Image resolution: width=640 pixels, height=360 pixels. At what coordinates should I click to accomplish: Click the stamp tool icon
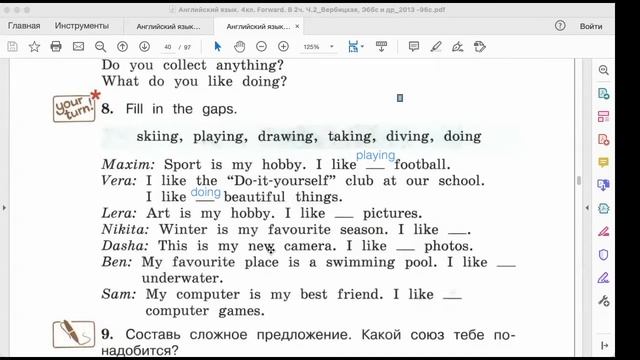pyautogui.click(x=480, y=47)
